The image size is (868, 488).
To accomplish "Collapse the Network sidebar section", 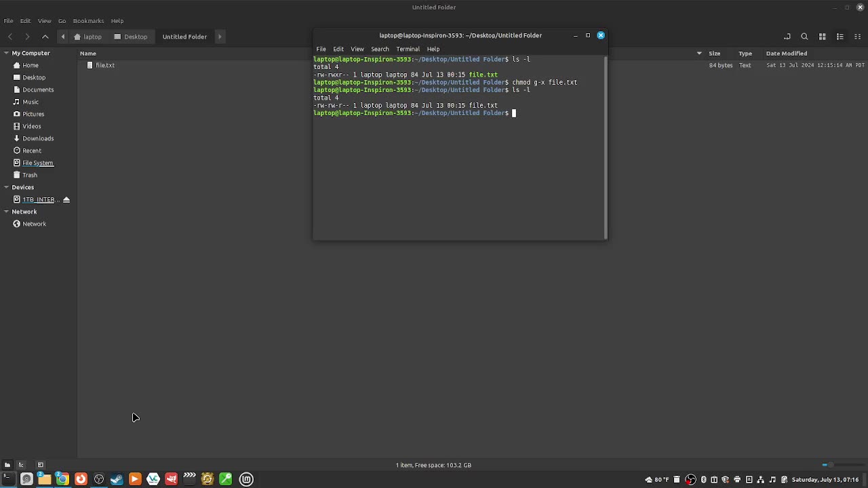I will pos(6,211).
